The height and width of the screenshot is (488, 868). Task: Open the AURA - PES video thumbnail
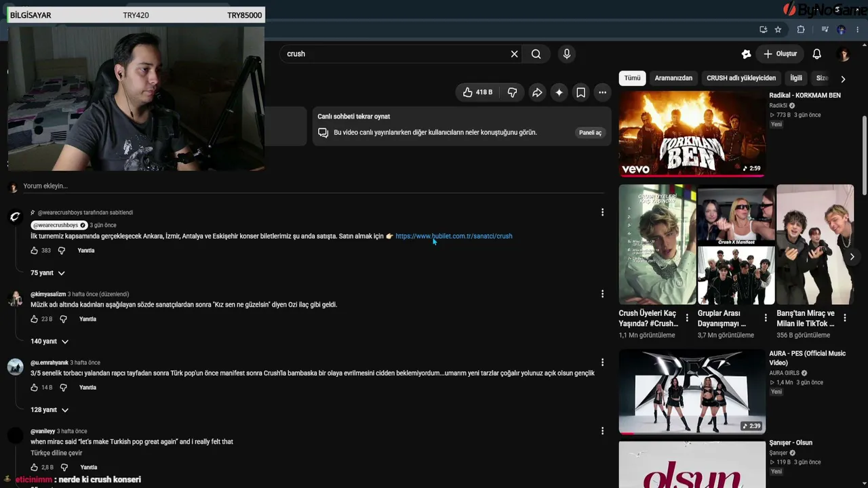pyautogui.click(x=692, y=392)
